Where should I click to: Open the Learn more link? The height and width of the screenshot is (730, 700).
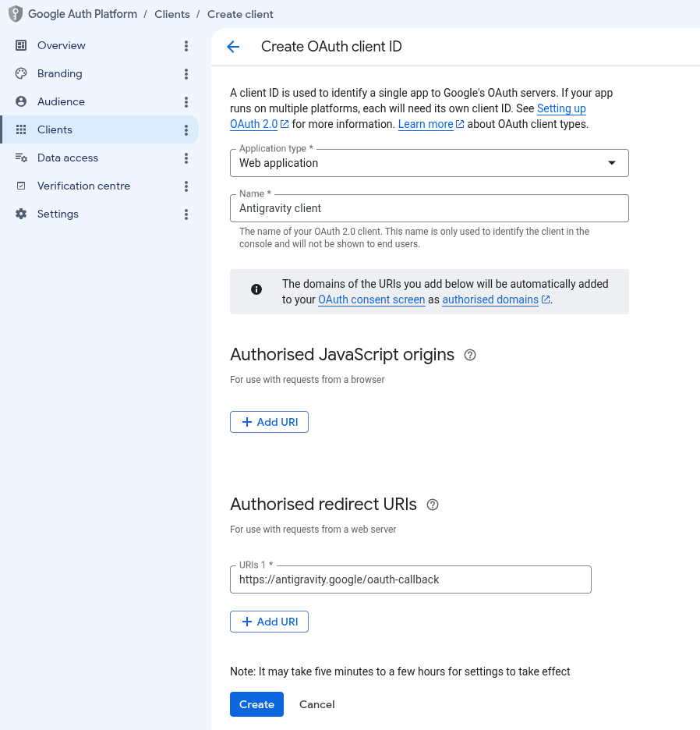(x=426, y=124)
